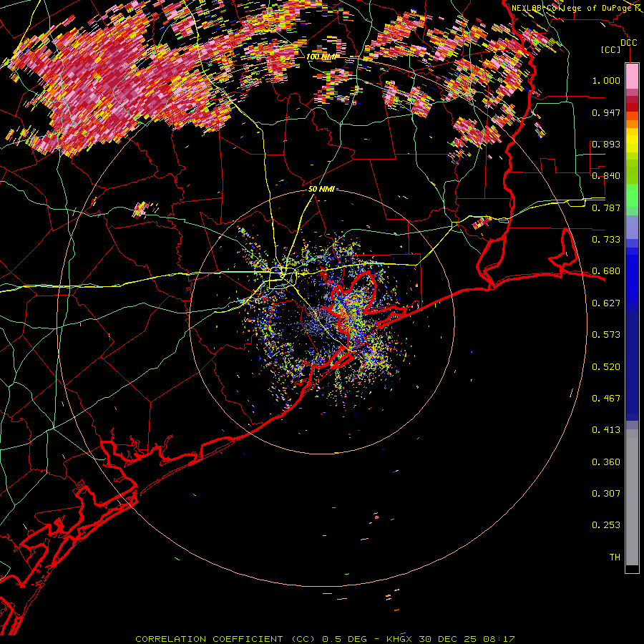
Task: Select the 0.467 scale label
Action: coord(606,399)
